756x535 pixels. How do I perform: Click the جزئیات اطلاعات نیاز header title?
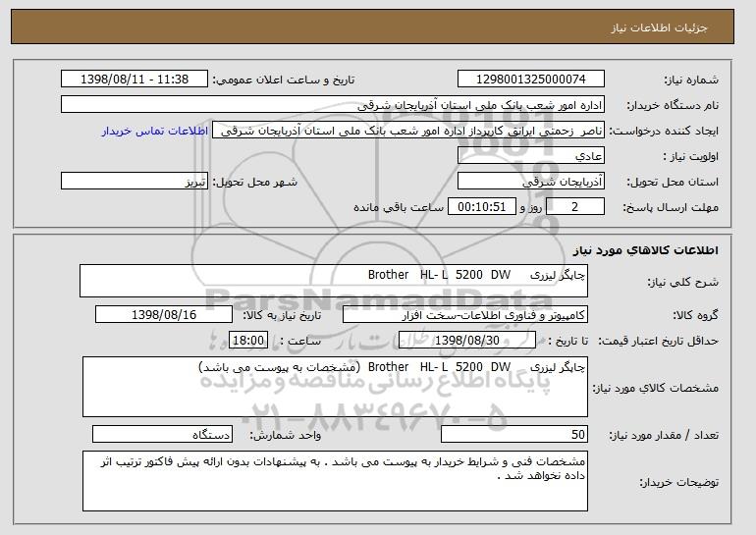pyautogui.click(x=659, y=27)
